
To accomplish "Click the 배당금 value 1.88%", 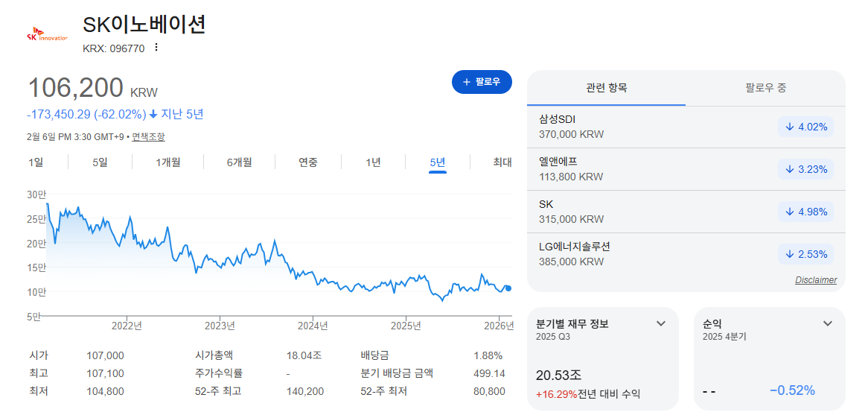I will [488, 355].
